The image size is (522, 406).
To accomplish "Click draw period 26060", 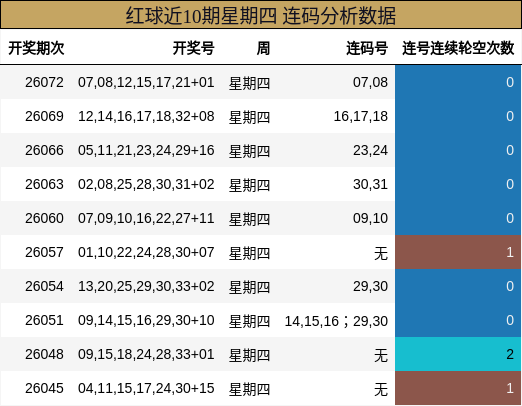I will (44, 218).
